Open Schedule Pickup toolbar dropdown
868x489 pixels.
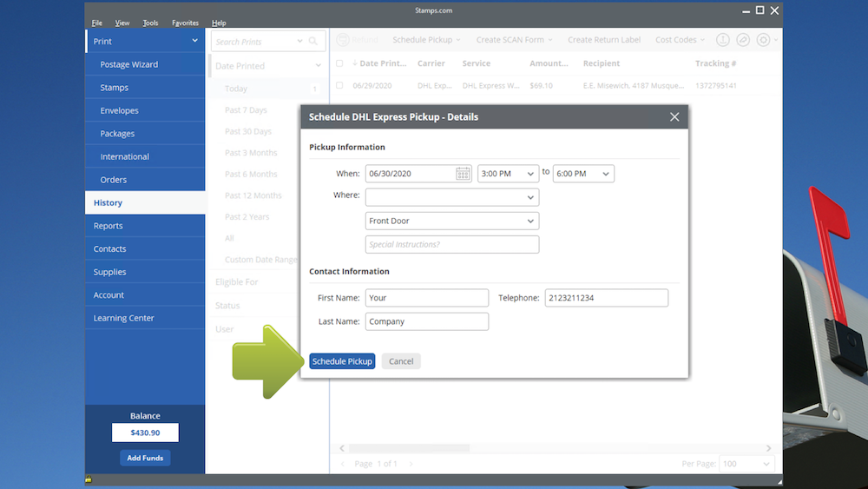point(426,40)
